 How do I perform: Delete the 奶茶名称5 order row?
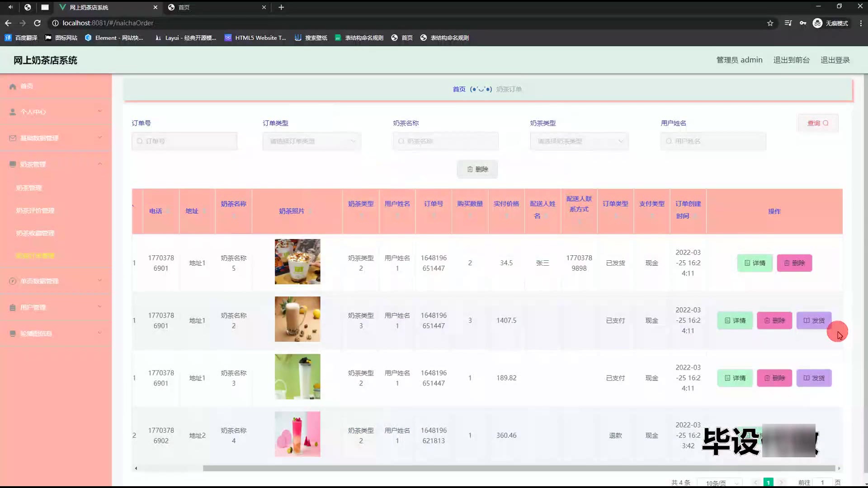pyautogui.click(x=794, y=263)
